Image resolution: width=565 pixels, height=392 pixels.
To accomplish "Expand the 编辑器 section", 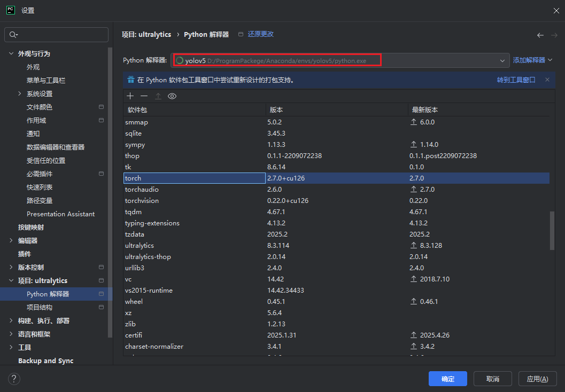I will click(11, 240).
